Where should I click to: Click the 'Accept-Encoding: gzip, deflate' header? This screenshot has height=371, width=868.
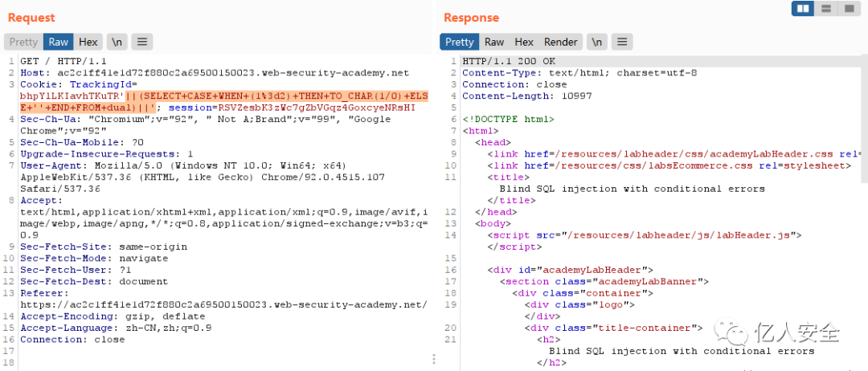pyautogui.click(x=113, y=316)
